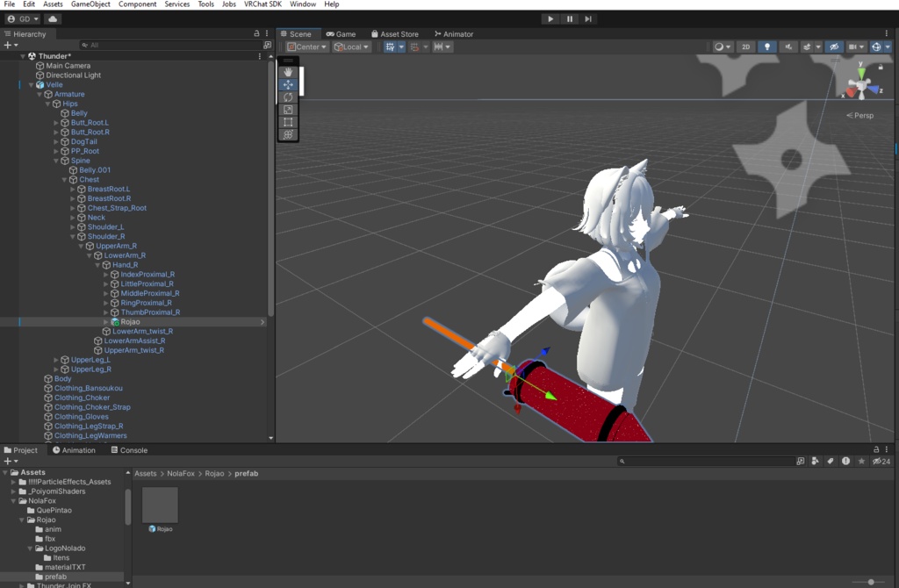Switch to the Animator tab
Screen dimensions: 899x588
pyautogui.click(x=454, y=34)
